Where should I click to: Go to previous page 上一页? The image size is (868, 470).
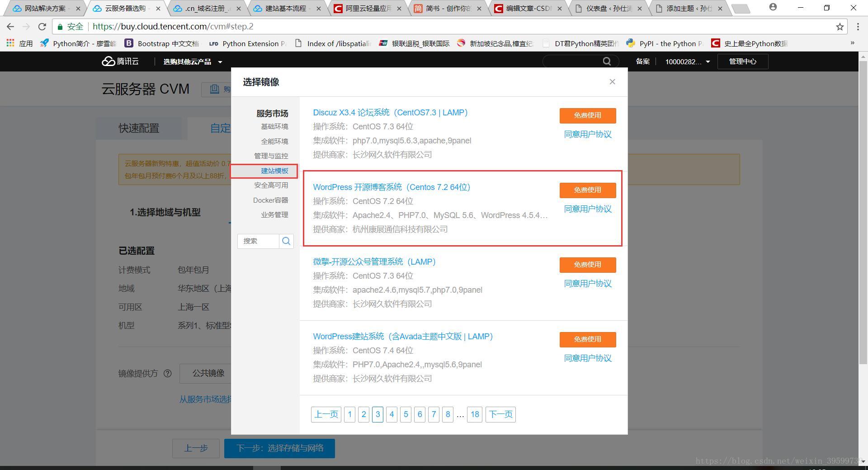click(x=326, y=414)
